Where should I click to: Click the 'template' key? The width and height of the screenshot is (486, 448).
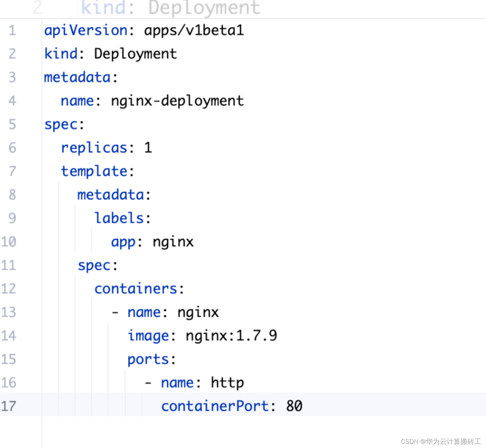[94, 171]
